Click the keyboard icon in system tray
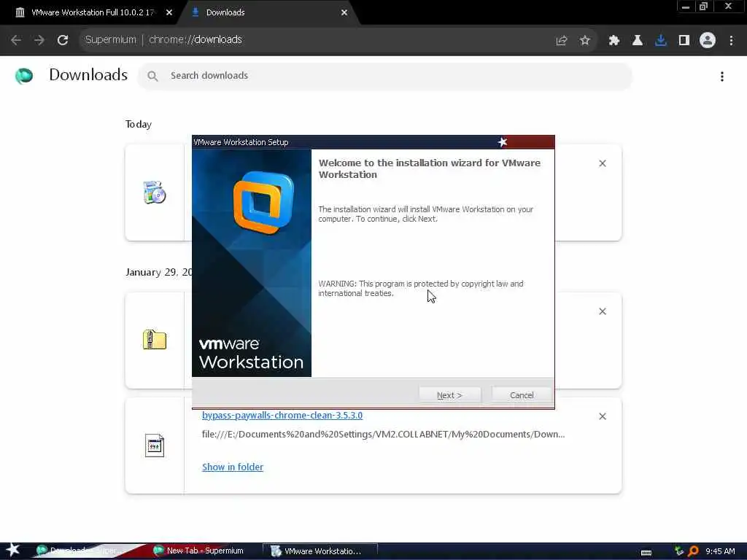Image resolution: width=747 pixels, height=560 pixels. [x=646, y=553]
